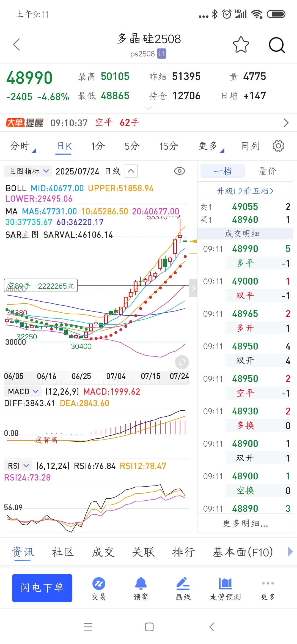Tap Android home square button

pos(149,627)
